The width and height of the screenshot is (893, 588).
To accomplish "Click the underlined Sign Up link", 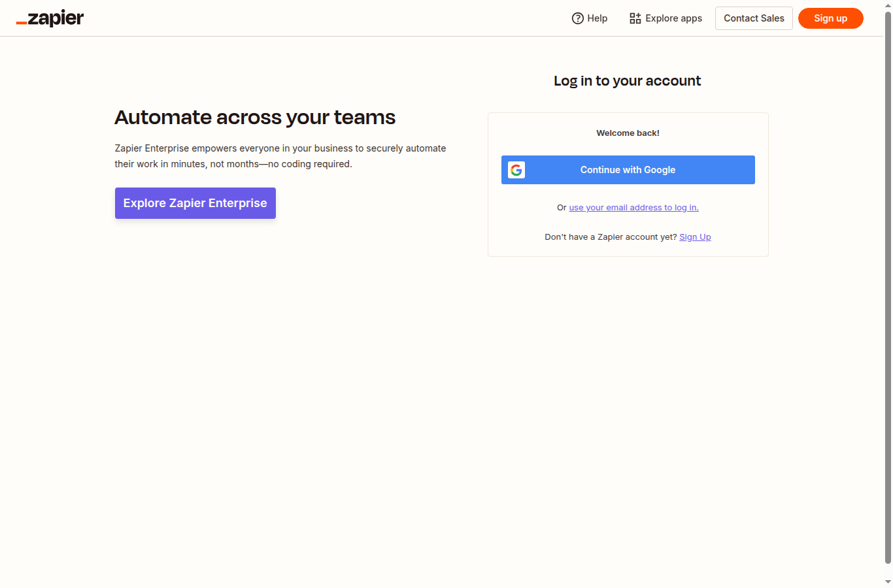I will (x=695, y=237).
